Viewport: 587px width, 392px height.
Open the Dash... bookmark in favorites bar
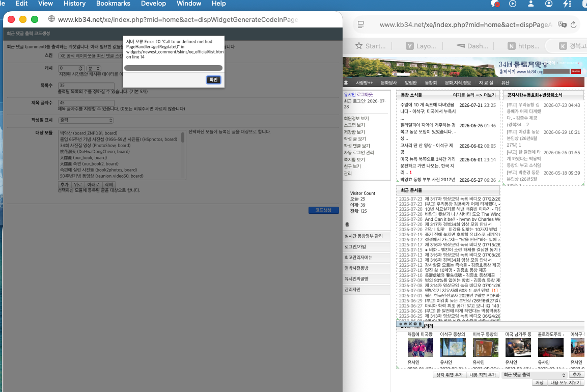pos(472,46)
